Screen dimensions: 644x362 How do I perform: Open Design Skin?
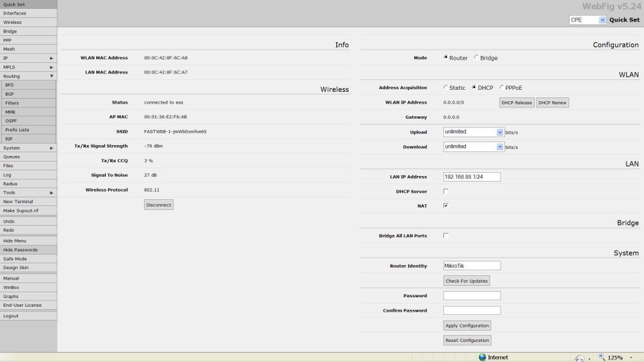28,268
